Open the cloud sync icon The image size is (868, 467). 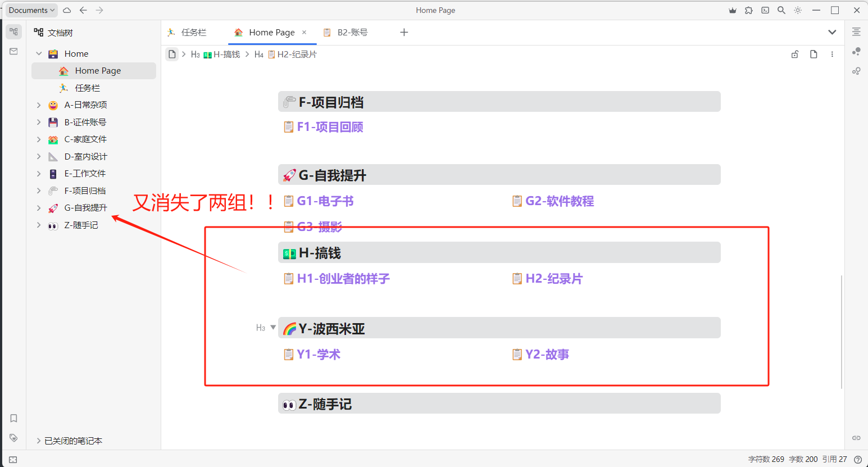[67, 10]
